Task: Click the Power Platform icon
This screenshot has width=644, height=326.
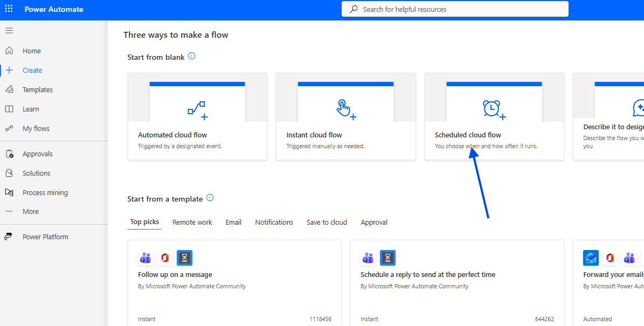Action: click(9, 237)
